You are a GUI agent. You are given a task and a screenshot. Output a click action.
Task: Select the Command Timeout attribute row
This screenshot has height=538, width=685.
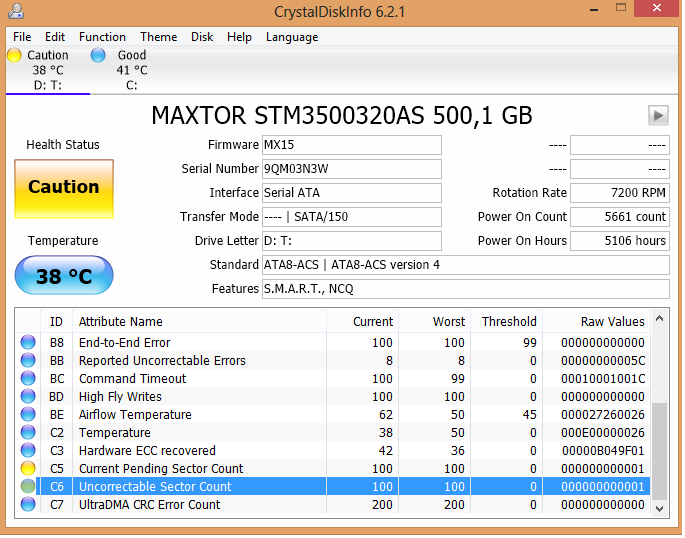333,378
